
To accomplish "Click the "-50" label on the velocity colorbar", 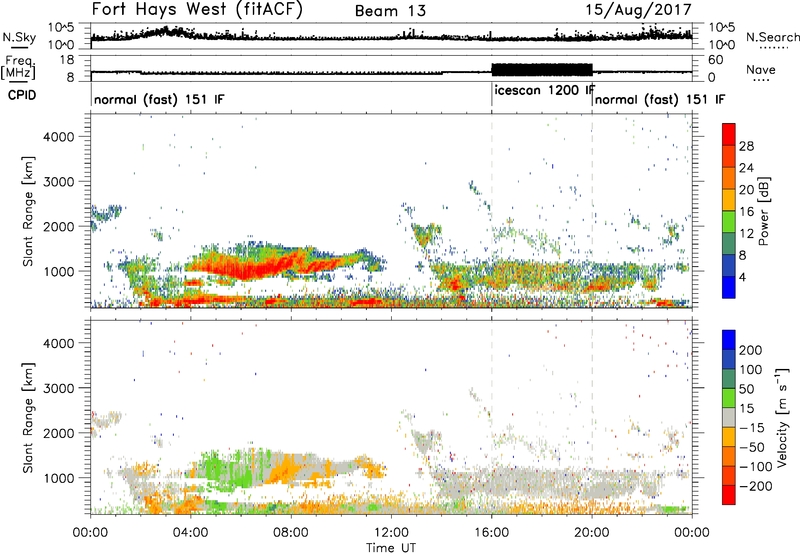I will tap(752, 447).
